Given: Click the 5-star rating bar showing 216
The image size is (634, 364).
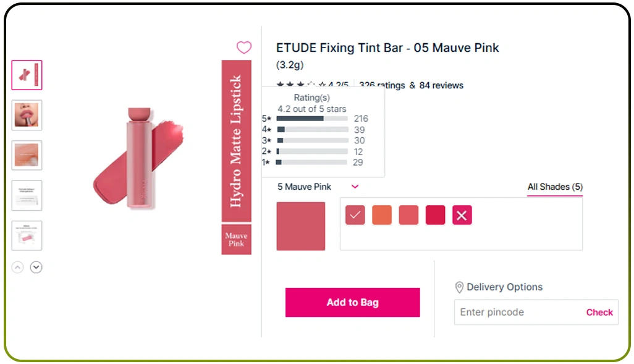Looking at the screenshot, I should (312, 118).
